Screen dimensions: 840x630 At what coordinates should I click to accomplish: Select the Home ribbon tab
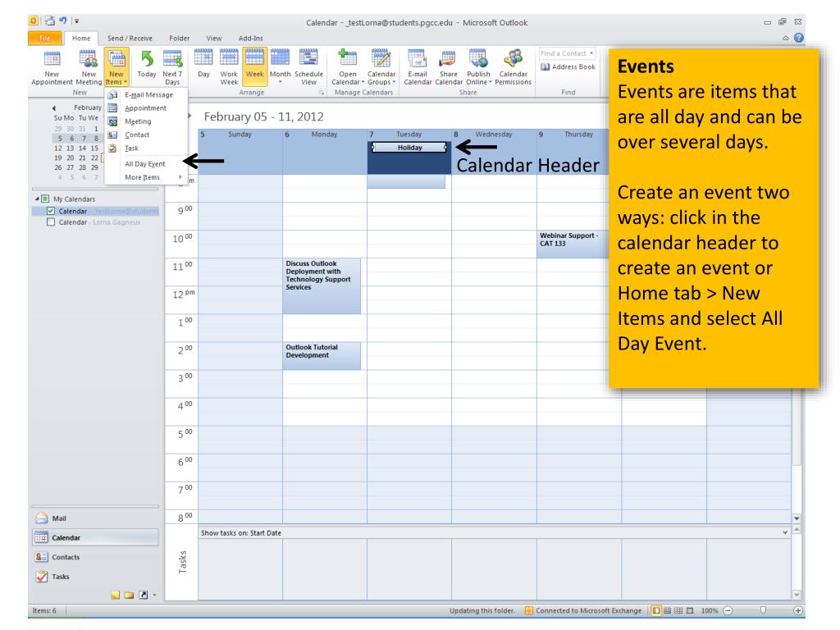(x=81, y=38)
